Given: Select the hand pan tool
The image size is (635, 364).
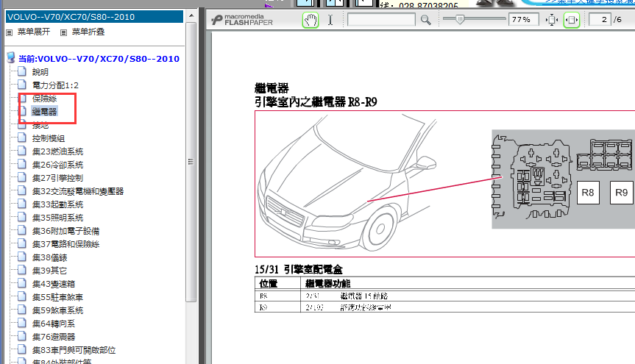Looking at the screenshot, I should pyautogui.click(x=311, y=20).
